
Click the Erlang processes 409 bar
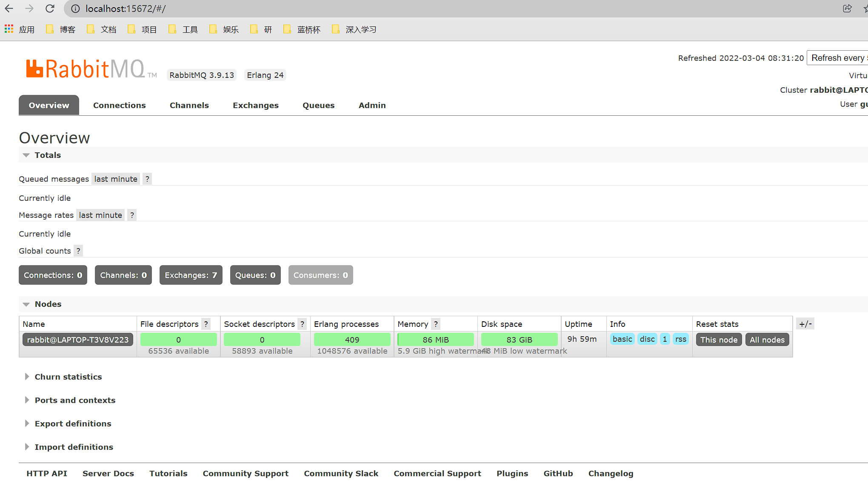352,340
